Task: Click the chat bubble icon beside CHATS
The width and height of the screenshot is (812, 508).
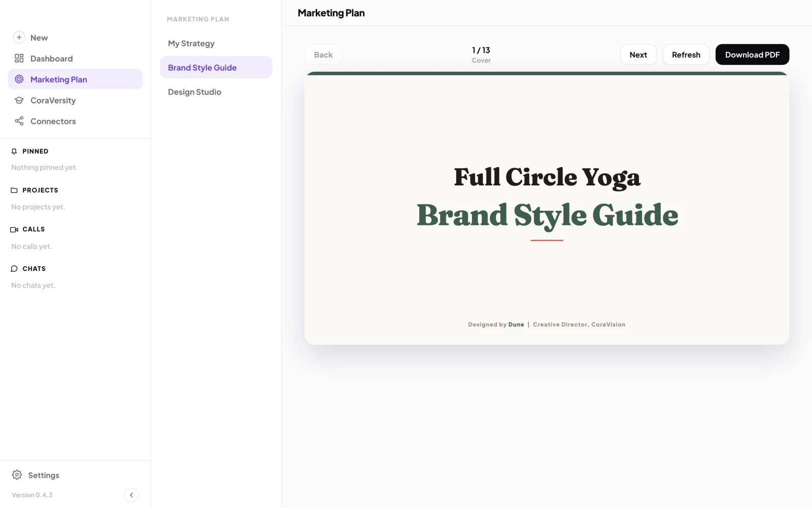Action: (x=14, y=269)
